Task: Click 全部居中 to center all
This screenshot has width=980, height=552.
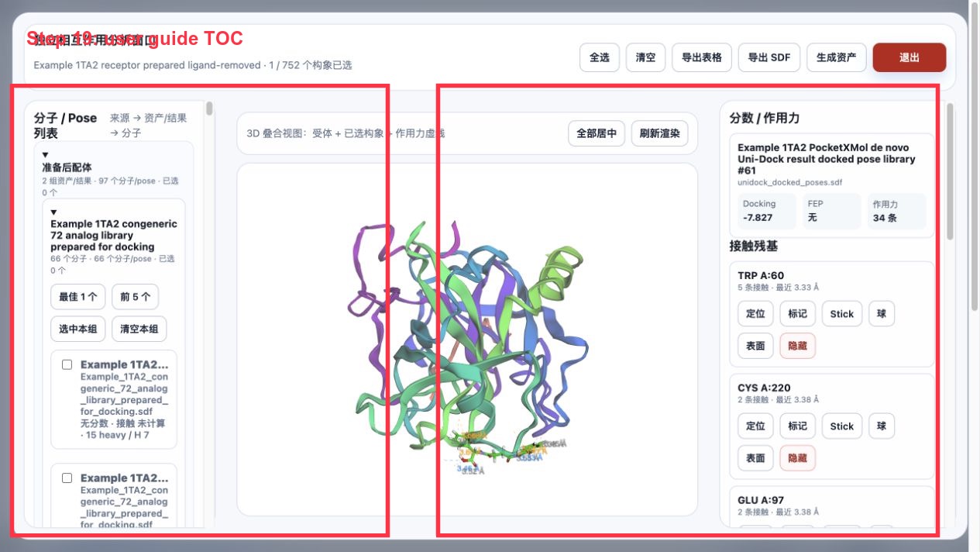Action: pyautogui.click(x=597, y=133)
